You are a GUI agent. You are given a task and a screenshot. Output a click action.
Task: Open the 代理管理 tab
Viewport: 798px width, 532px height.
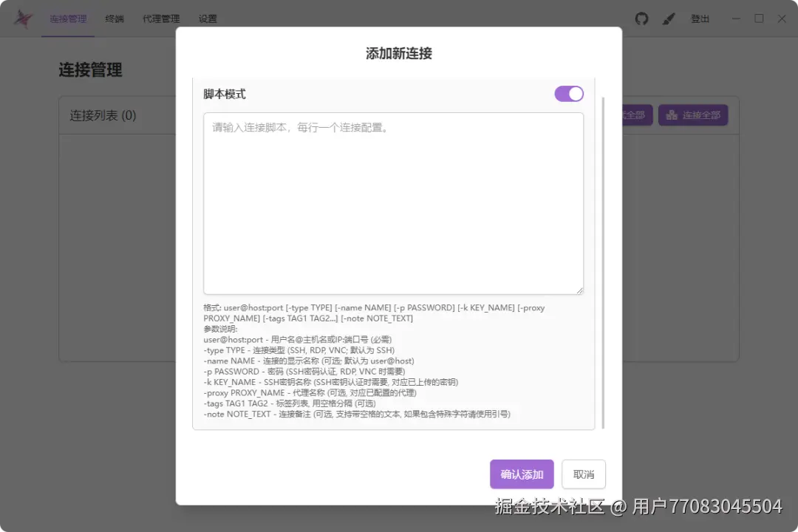point(161,18)
